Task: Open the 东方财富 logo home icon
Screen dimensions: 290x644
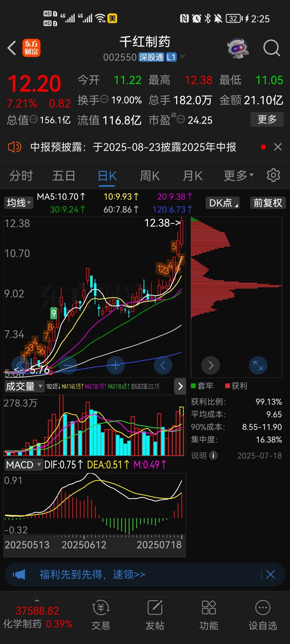Action: click(x=31, y=48)
